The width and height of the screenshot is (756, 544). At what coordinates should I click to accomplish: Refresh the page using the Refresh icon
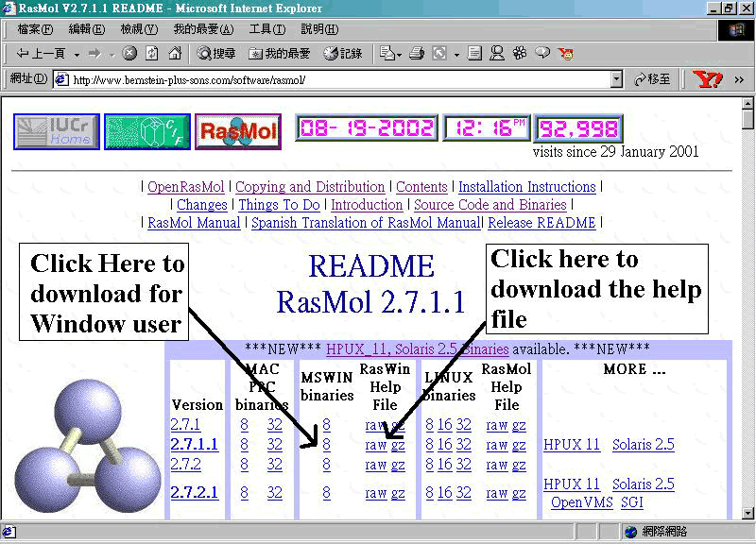[152, 53]
